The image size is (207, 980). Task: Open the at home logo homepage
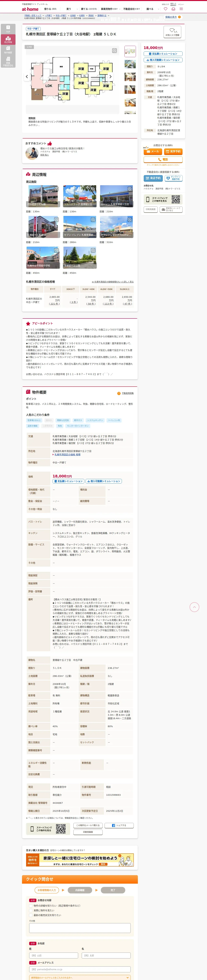(x=30, y=9)
